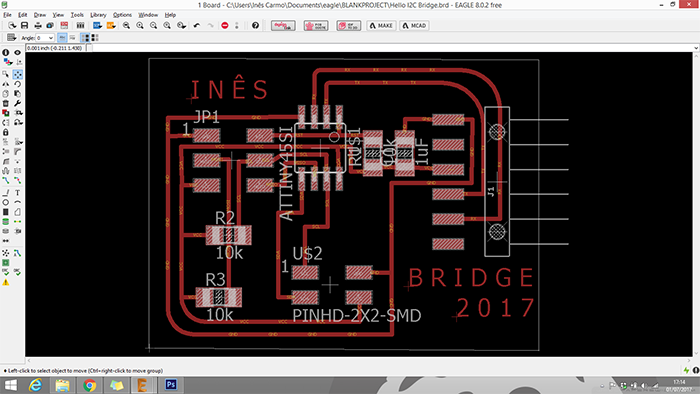Select the Info tool
700x394 pixels.
(6, 53)
